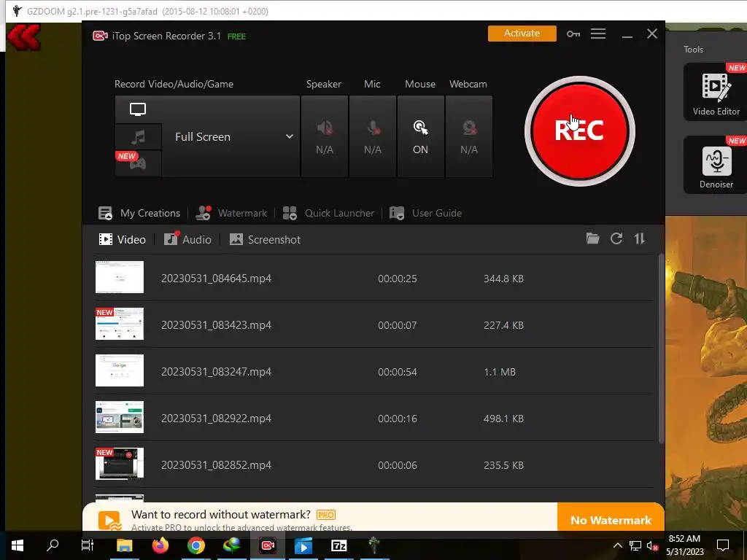The width and height of the screenshot is (747, 560).
Task: Open the recordings output folder icon
Action: point(592,238)
